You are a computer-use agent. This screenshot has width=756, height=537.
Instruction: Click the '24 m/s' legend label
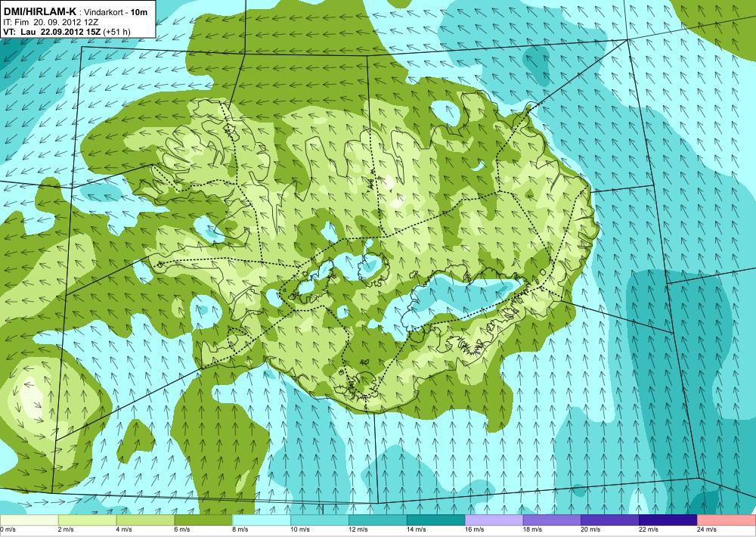[706, 529]
